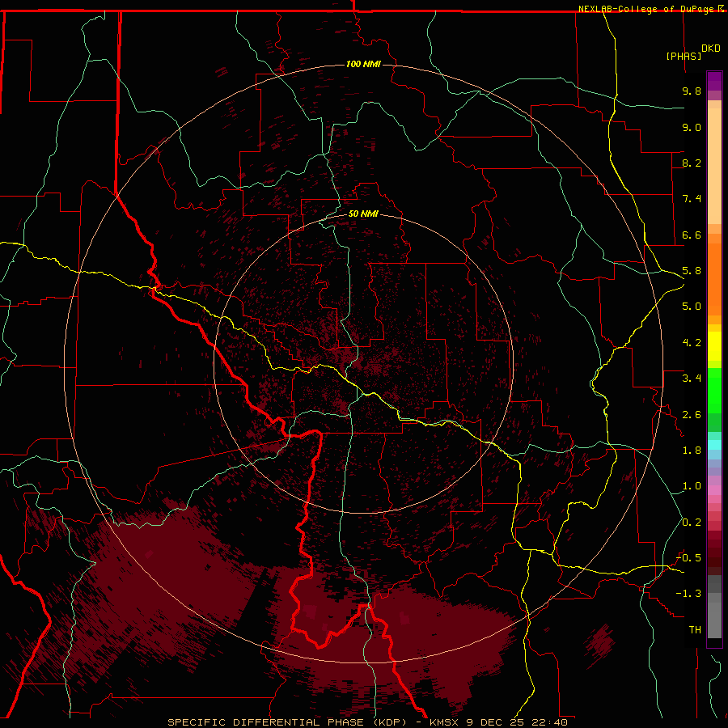
Task: Click the 5.8 scale value
Action: pyautogui.click(x=692, y=271)
